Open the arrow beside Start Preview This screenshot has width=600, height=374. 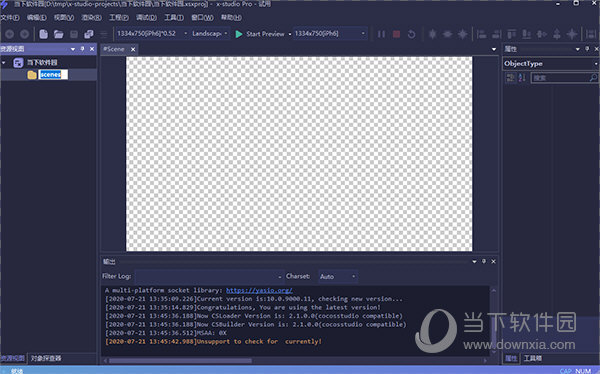pos(290,34)
